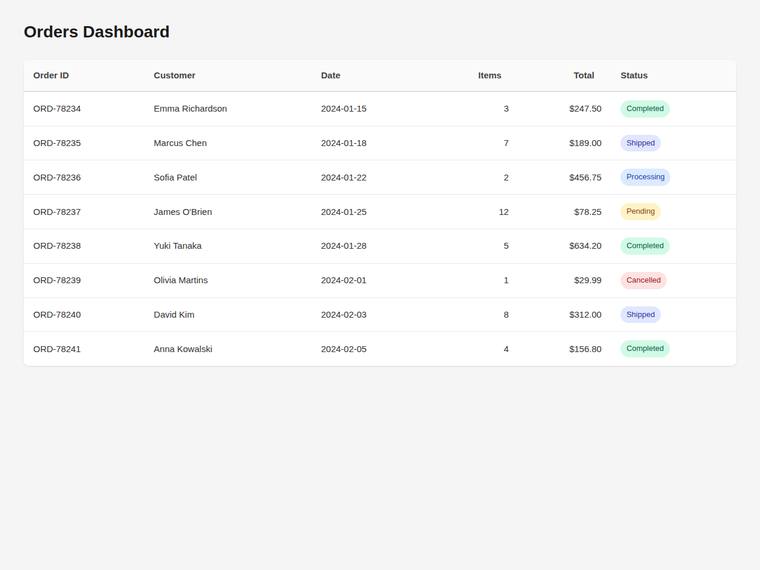This screenshot has height=570, width=760.
Task: Click customer name Anna Kowalski
Action: (x=183, y=349)
